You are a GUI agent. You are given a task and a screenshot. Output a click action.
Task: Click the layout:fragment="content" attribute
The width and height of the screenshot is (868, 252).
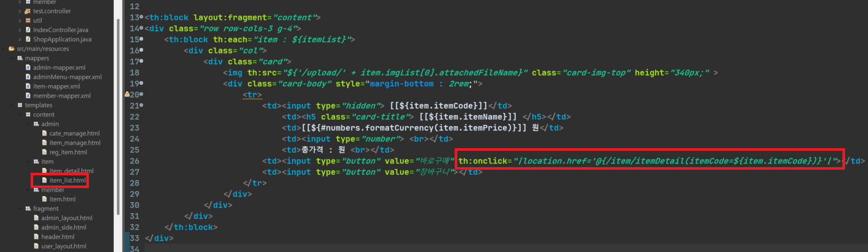[x=254, y=17]
